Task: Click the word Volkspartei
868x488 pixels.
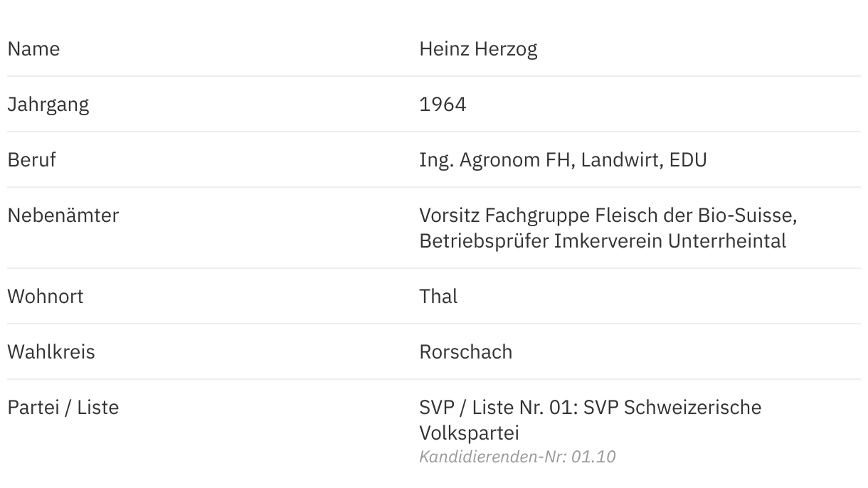Action: (469, 433)
